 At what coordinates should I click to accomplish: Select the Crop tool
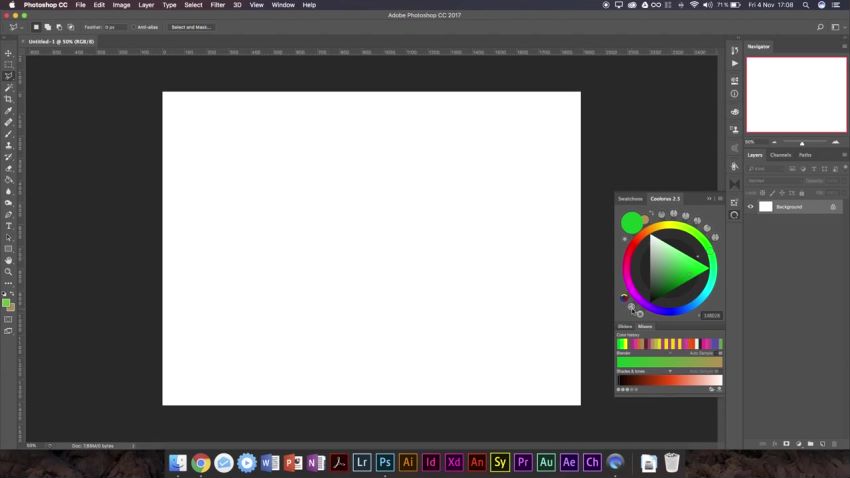click(x=9, y=99)
